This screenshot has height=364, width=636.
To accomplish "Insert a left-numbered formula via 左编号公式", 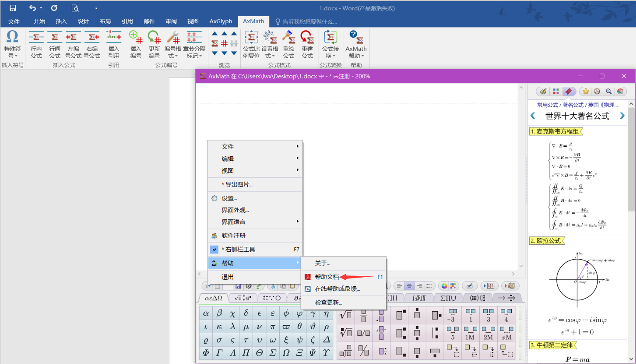I will 73,45.
